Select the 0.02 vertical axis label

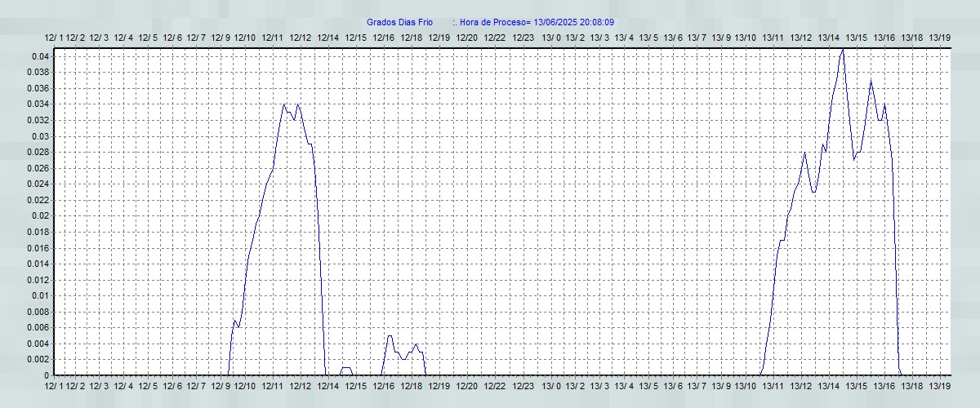[x=39, y=215]
